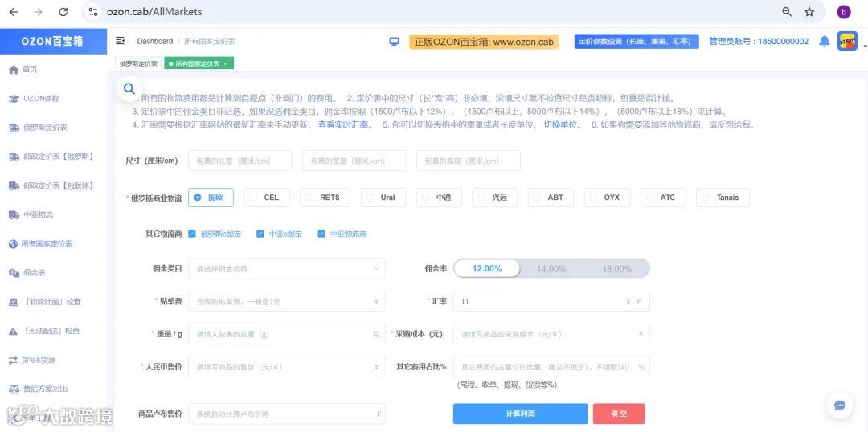Select the ABT logistics radio option
The width and height of the screenshot is (868, 432).
tap(551, 198)
